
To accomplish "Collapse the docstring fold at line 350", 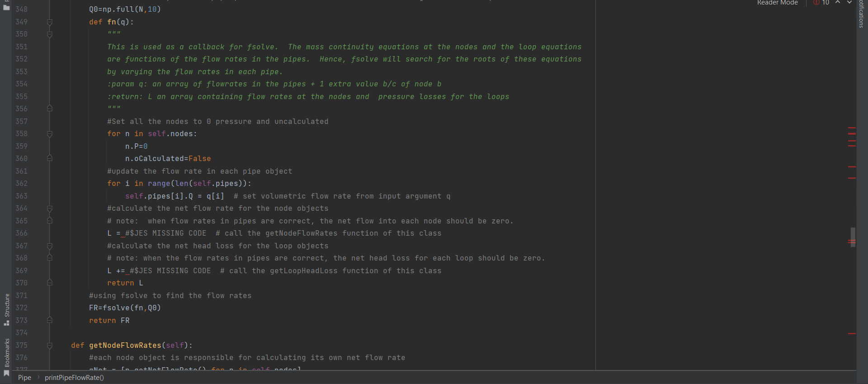I will [50, 35].
